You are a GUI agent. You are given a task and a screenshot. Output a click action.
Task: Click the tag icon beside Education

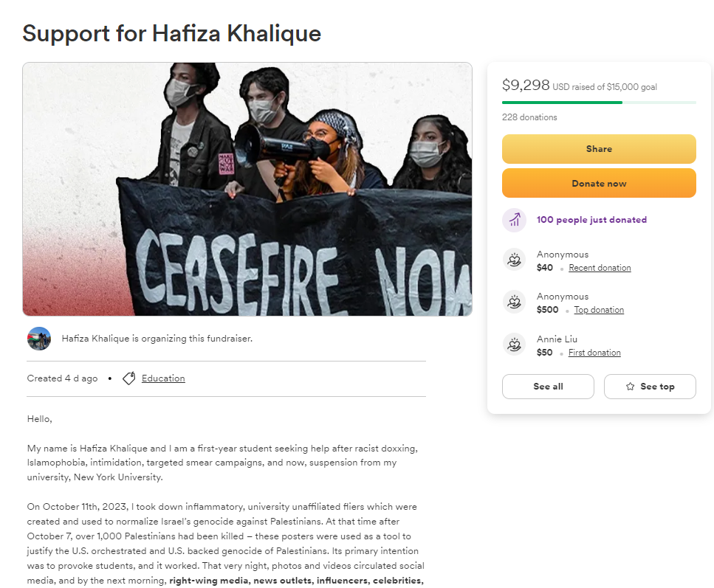(129, 378)
